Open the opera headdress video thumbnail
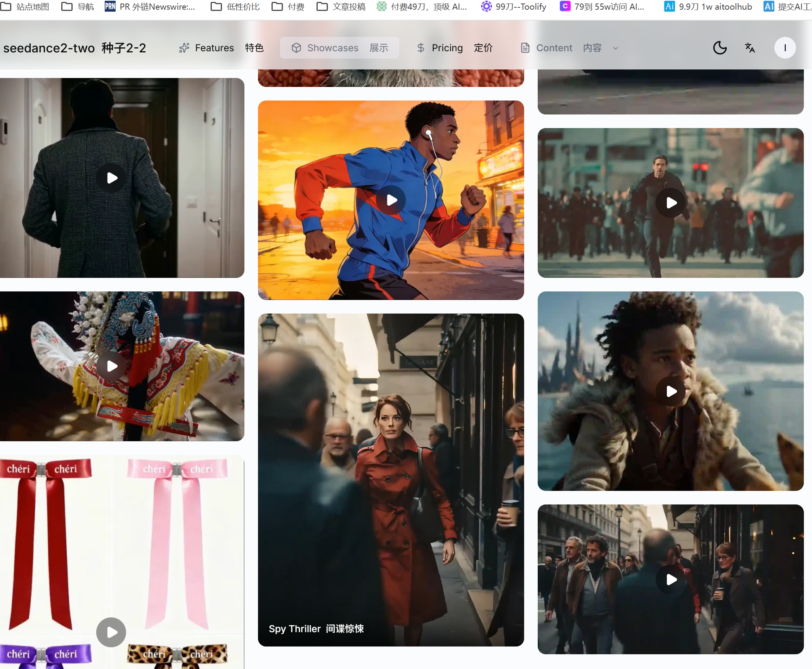 click(111, 366)
